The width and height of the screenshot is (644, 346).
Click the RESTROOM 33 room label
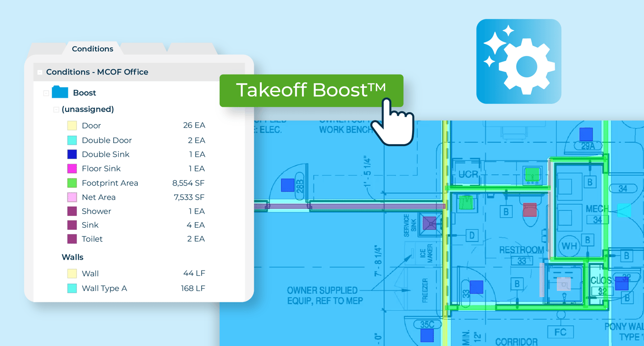click(x=521, y=255)
